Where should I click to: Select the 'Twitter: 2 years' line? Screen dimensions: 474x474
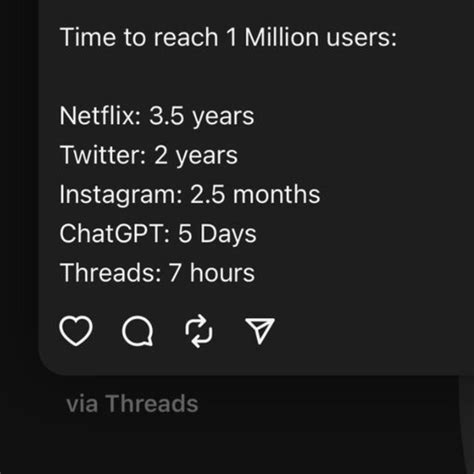(x=149, y=156)
